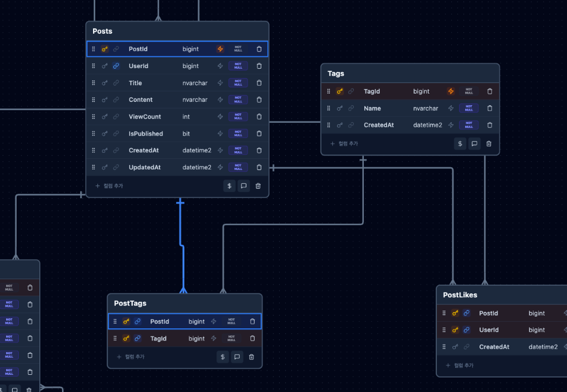567x392 pixels.
Task: Toggle NOT NULL on Posts Content column
Action: coord(238,100)
